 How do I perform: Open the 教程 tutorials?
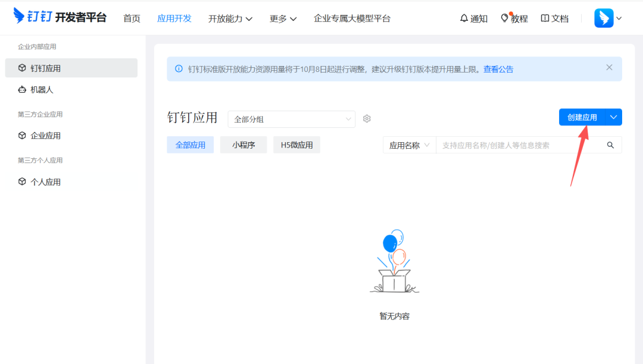514,18
